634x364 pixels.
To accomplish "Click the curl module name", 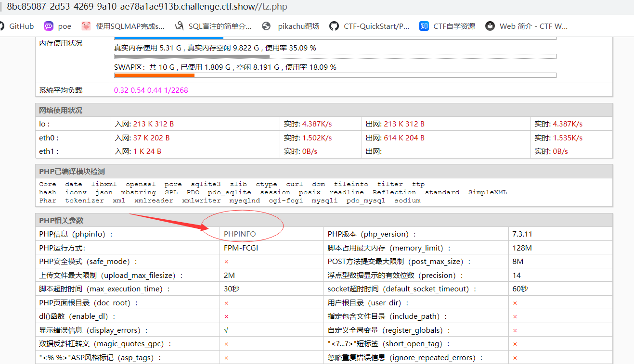I will coord(294,184).
